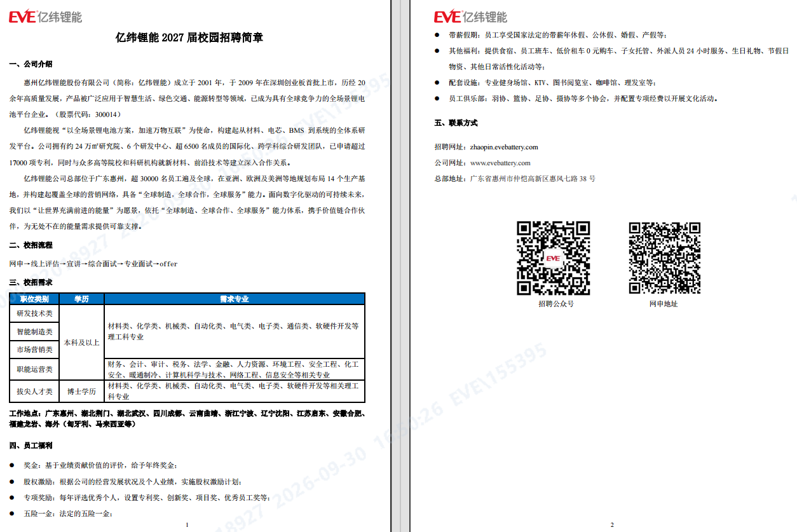Click the 博士学历 education cell

tap(81, 392)
